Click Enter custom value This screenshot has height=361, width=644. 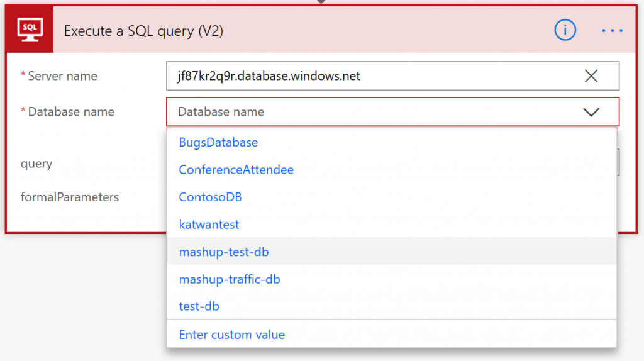[231, 335]
